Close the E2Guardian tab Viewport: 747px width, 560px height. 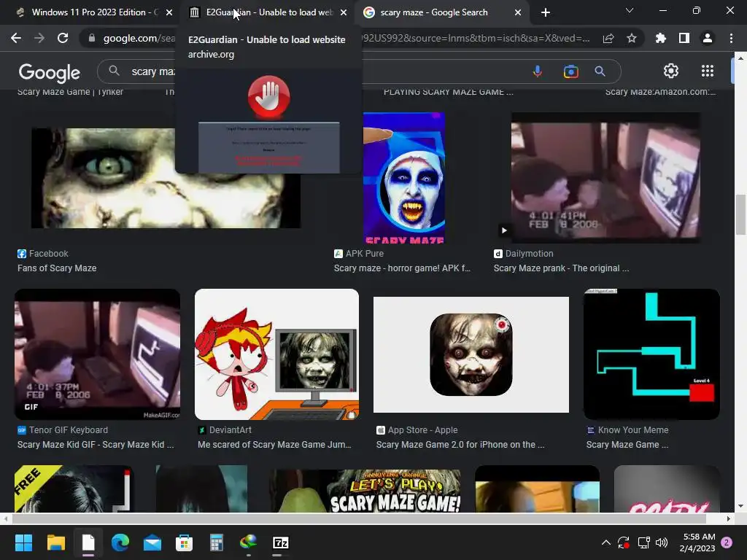click(x=344, y=12)
